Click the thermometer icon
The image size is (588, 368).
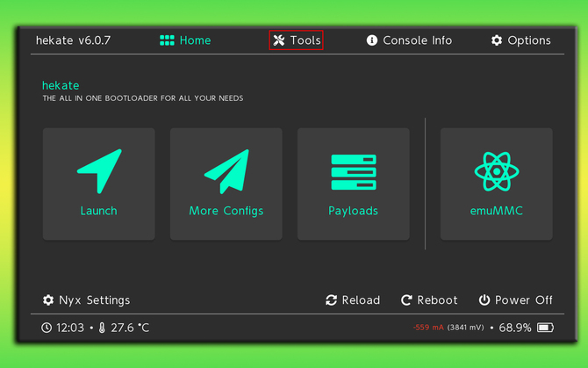coord(102,328)
